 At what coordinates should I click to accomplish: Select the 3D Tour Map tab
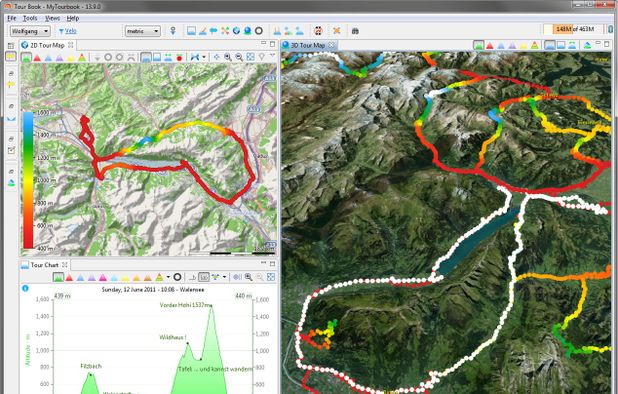coord(308,45)
